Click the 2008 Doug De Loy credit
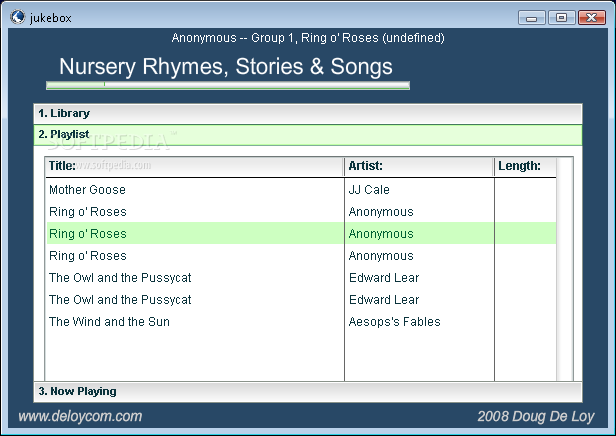Screen dimensions: 616x436 click(536, 416)
